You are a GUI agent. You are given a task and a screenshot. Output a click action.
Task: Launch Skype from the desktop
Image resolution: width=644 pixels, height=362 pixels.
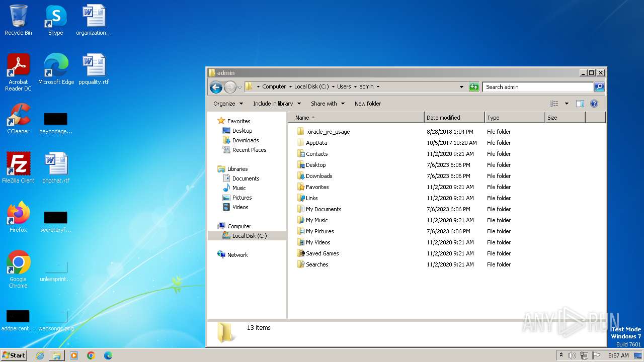coord(56,20)
